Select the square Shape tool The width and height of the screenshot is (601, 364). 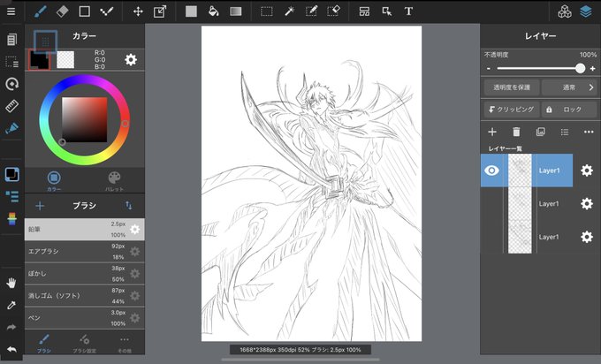click(x=84, y=11)
